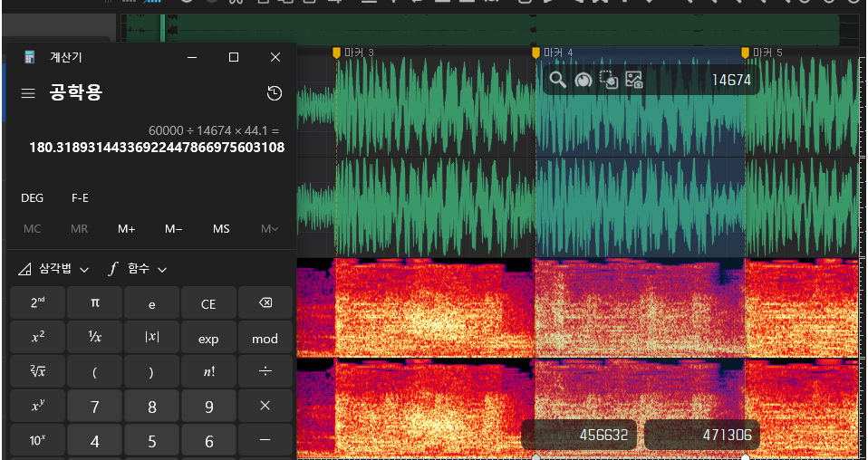This screenshot has height=460, width=868.
Task: Toggle the DEG angle unit
Action: (x=32, y=198)
